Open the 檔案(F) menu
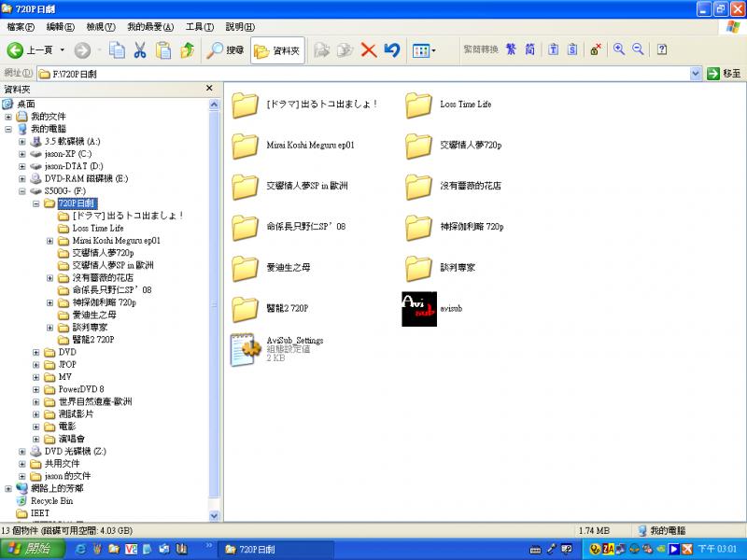This screenshot has height=560, width=747. pos(21,27)
